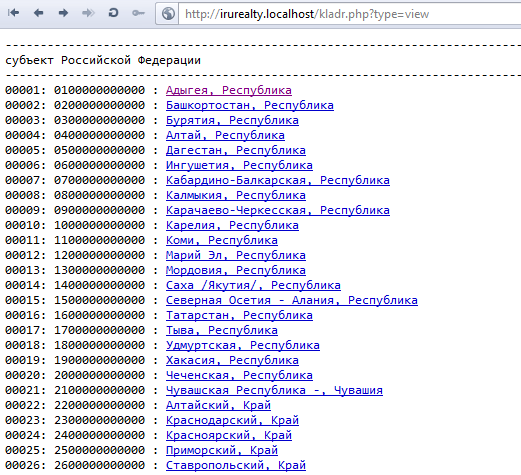Open the Чувашская Республика -, Чувашия link
Viewport: 521px width, 475px height.
[x=274, y=390]
